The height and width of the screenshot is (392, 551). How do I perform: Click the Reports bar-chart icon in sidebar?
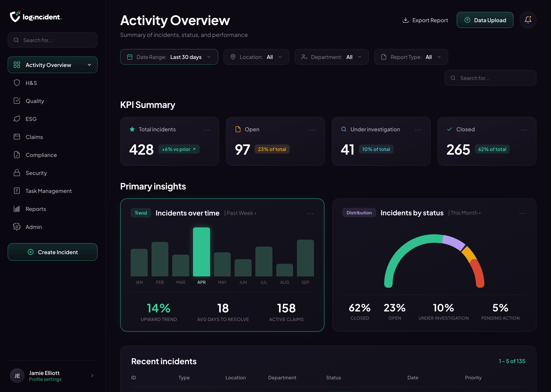pos(17,209)
